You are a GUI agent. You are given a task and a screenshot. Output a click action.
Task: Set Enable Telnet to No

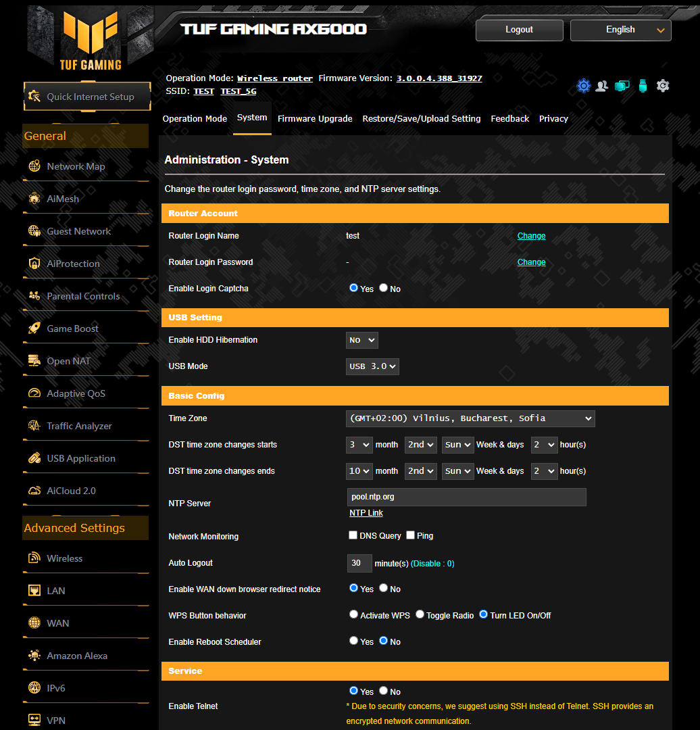click(384, 690)
